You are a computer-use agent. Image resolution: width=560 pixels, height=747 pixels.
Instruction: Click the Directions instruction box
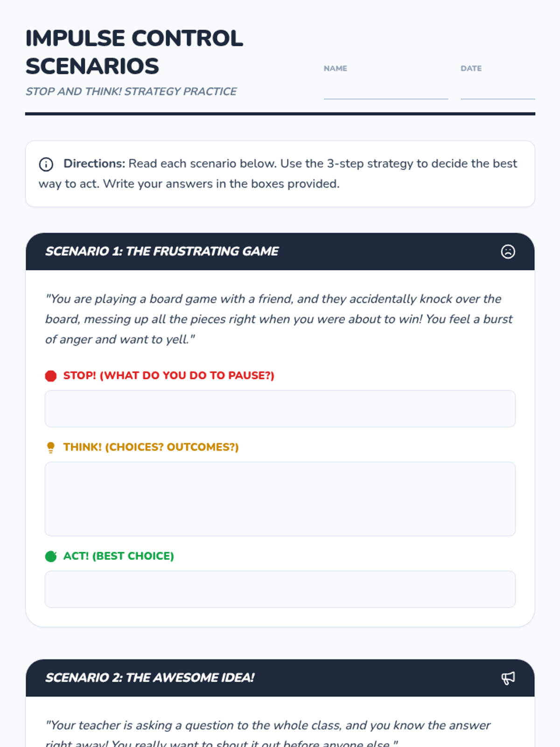280,174
